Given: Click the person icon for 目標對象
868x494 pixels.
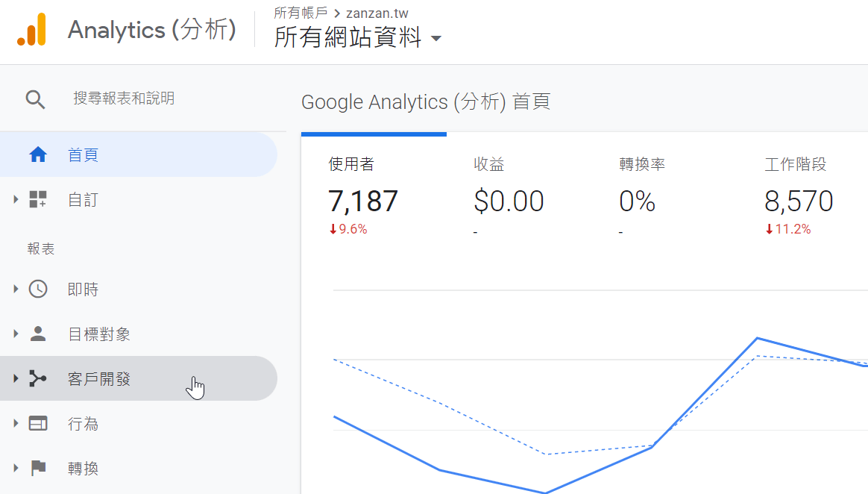Looking at the screenshot, I should pos(37,334).
